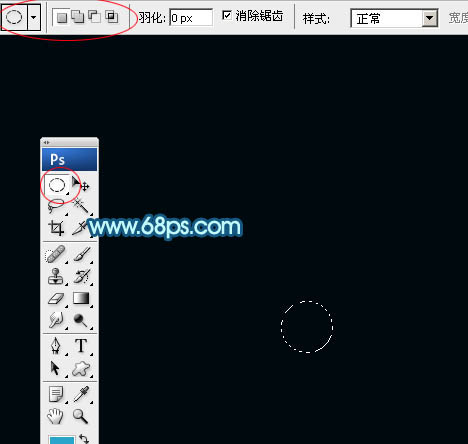Click the ellipse tool preset icon in options bar

(14, 17)
